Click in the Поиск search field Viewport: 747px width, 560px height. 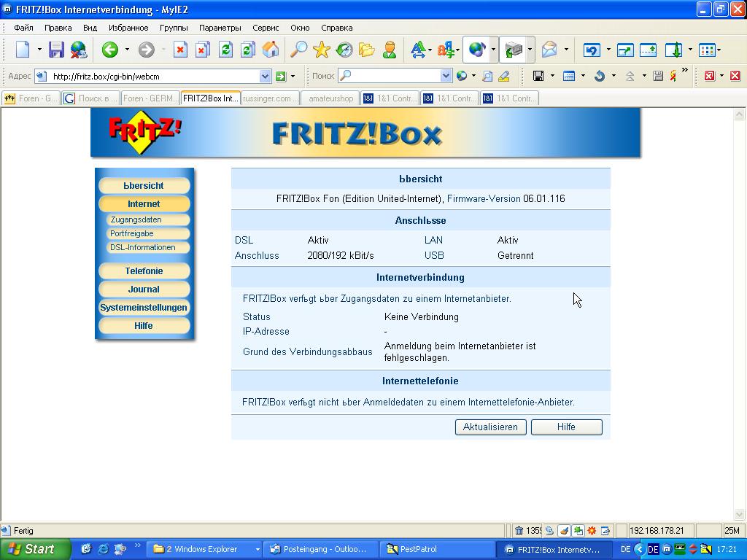coord(395,76)
